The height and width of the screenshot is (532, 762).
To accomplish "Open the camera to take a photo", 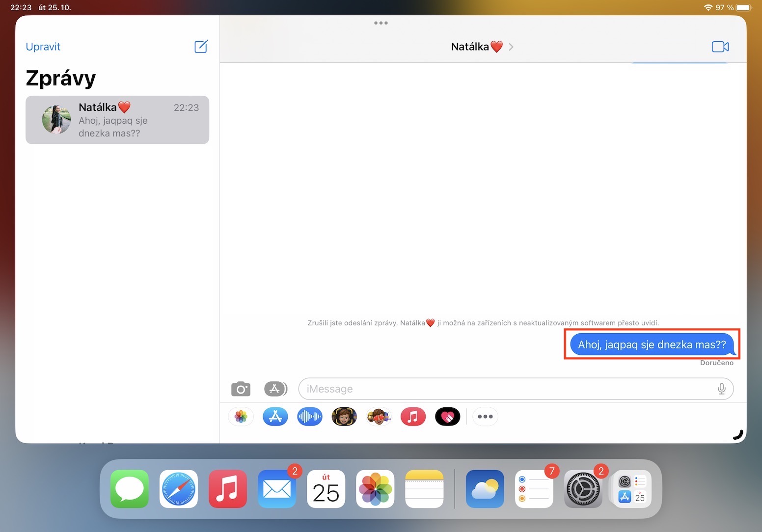I will click(x=241, y=389).
